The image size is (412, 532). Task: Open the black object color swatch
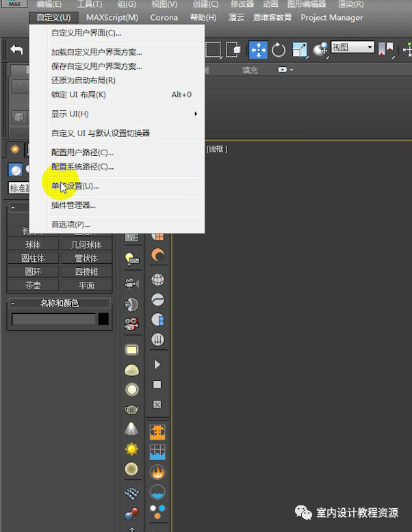[x=103, y=319]
